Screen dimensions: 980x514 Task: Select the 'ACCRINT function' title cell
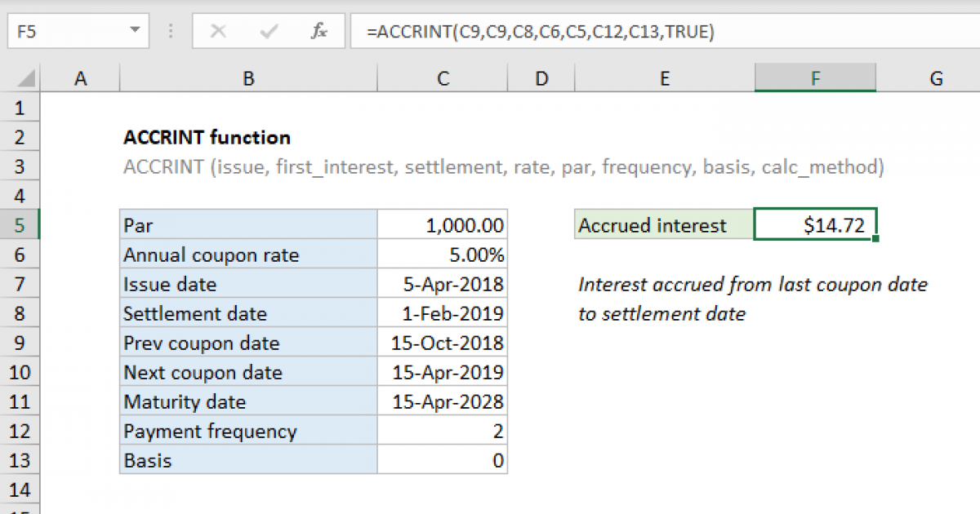click(x=207, y=138)
